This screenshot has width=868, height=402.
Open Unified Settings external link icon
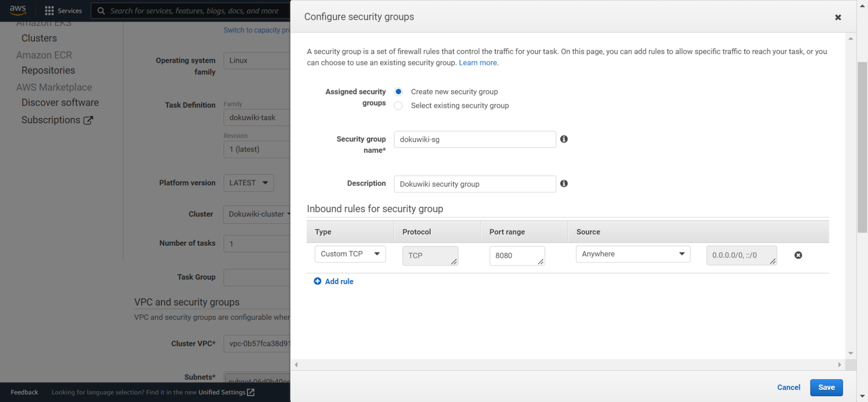point(251,392)
